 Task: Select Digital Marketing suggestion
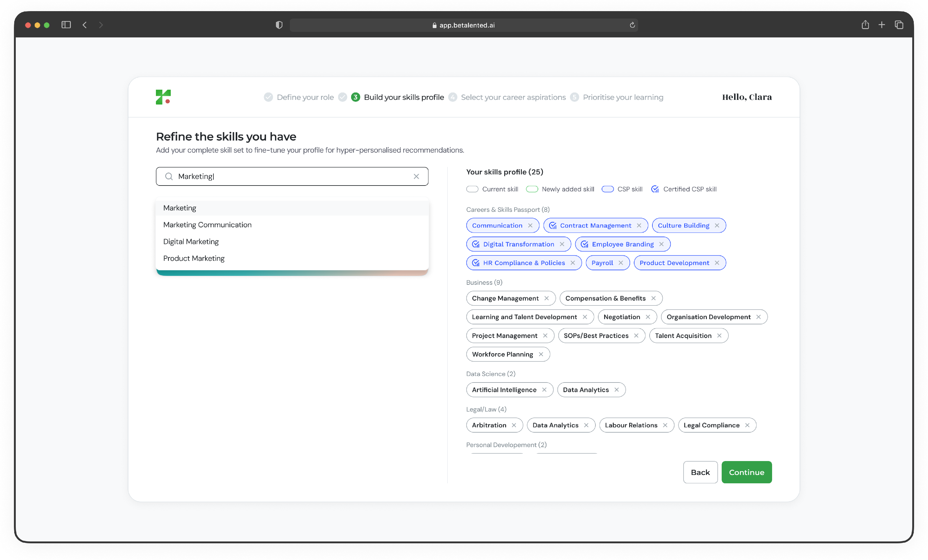click(191, 242)
